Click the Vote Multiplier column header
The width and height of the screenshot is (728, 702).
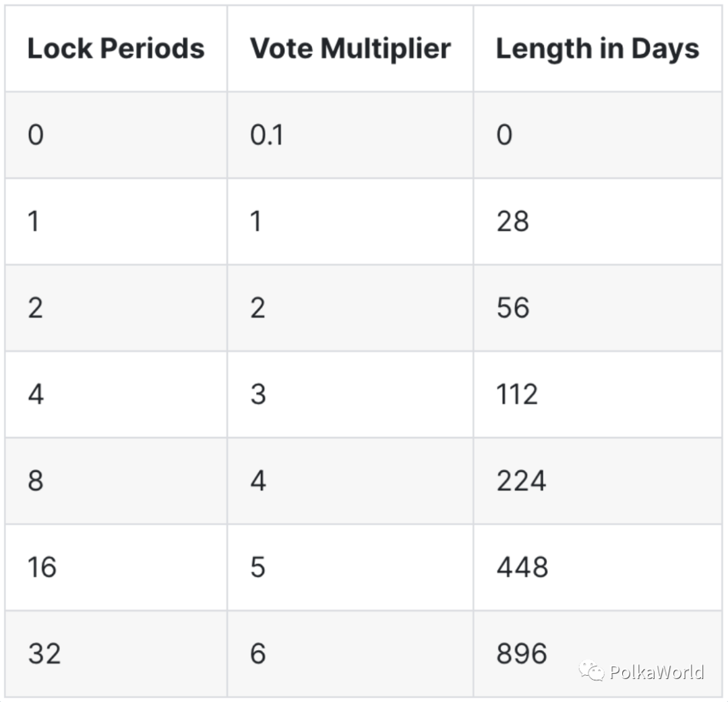[351, 49]
